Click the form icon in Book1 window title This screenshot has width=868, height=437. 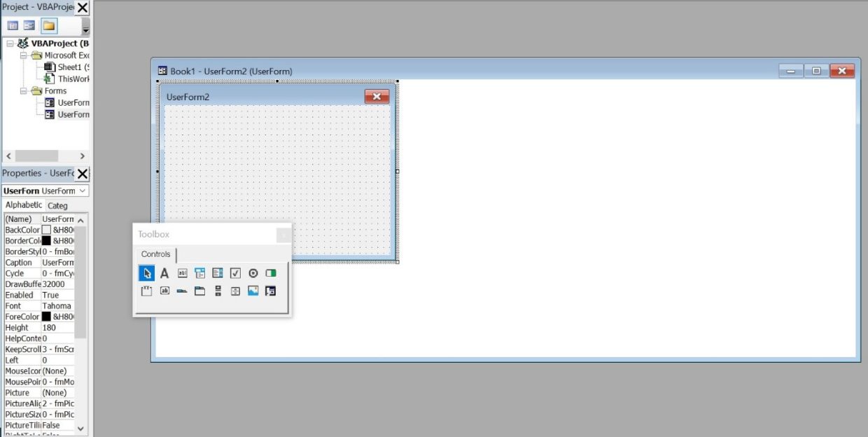click(162, 71)
